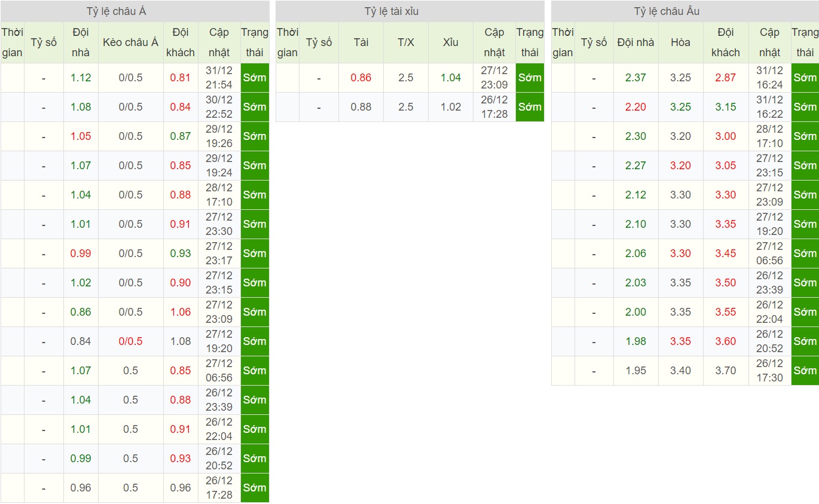Click home odds 2.12 in European table

point(635,195)
